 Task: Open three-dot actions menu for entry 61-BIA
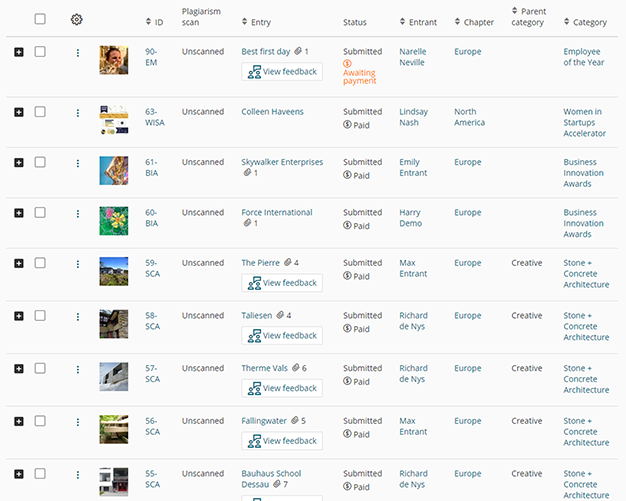click(x=78, y=166)
